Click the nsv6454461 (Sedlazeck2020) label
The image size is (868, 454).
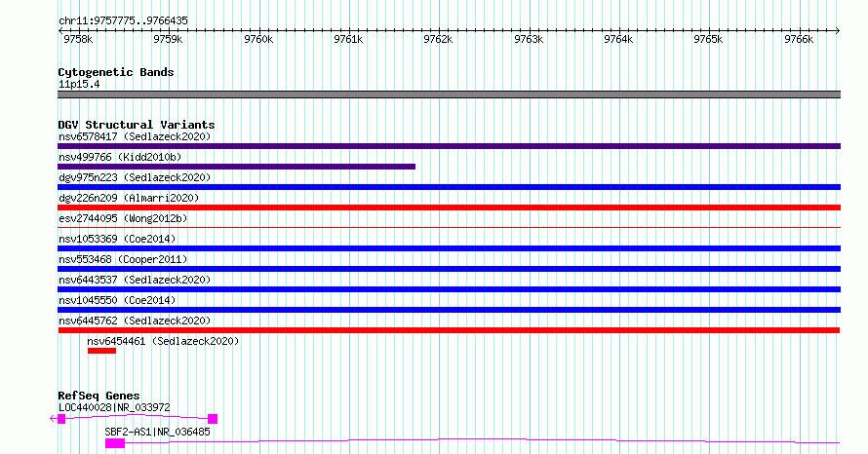[163, 341]
